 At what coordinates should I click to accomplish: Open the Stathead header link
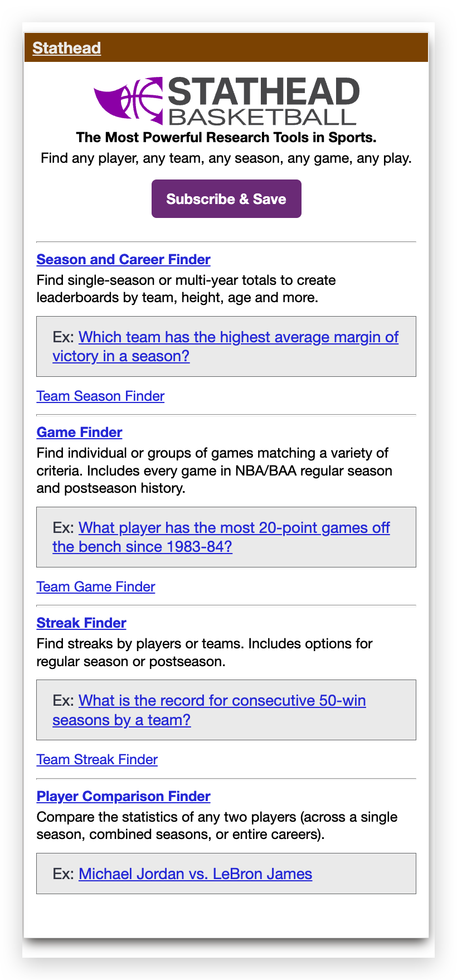66,48
